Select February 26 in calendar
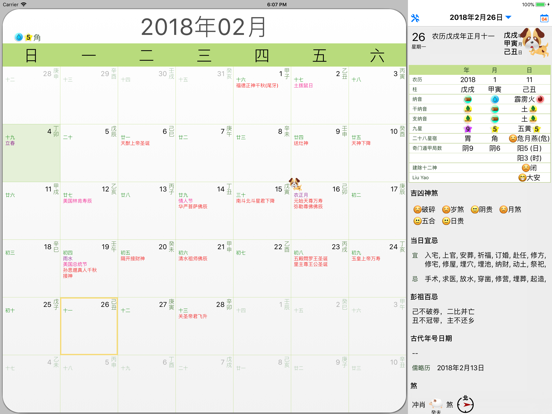552x414 pixels. click(x=89, y=326)
